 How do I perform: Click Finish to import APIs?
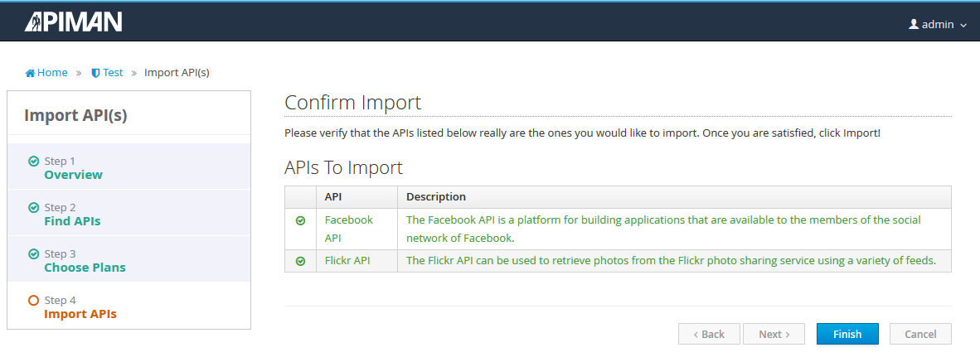(x=847, y=334)
